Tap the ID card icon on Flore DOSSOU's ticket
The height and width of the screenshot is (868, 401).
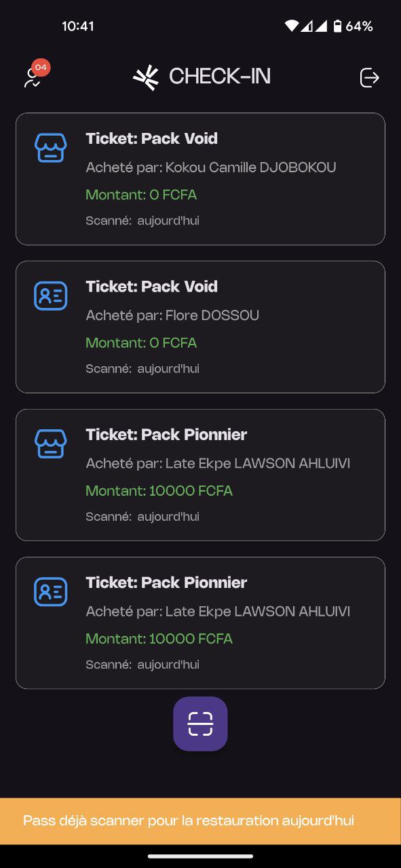[x=51, y=296]
